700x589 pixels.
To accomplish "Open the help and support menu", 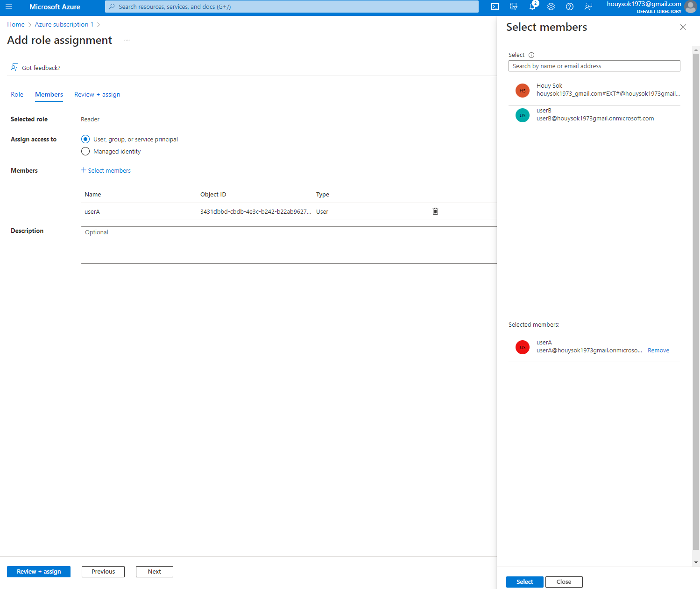I will pyautogui.click(x=569, y=7).
